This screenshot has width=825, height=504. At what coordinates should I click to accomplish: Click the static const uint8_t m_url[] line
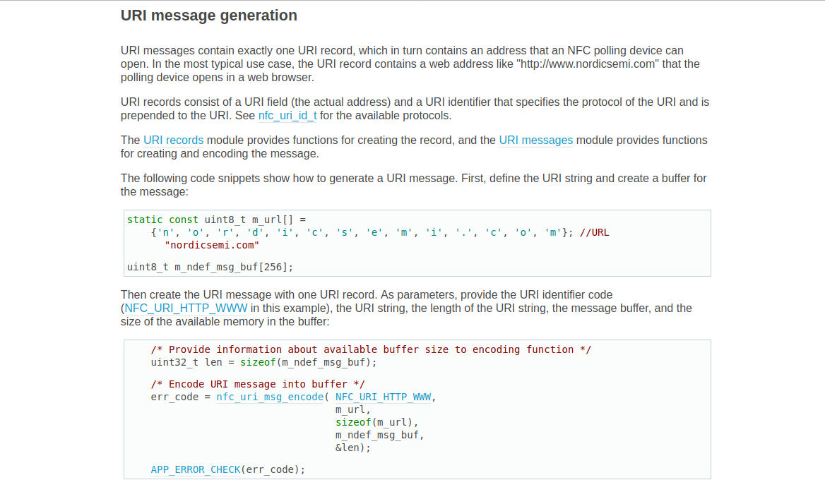tap(217, 220)
